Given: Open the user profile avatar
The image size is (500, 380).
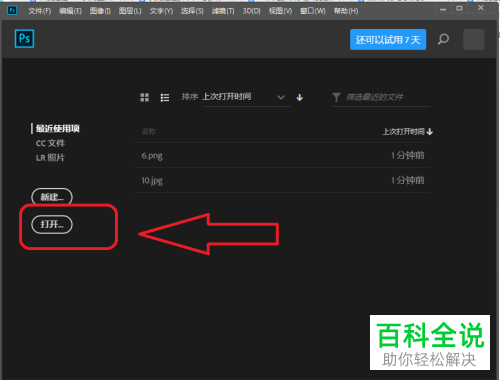Looking at the screenshot, I should (474, 39).
